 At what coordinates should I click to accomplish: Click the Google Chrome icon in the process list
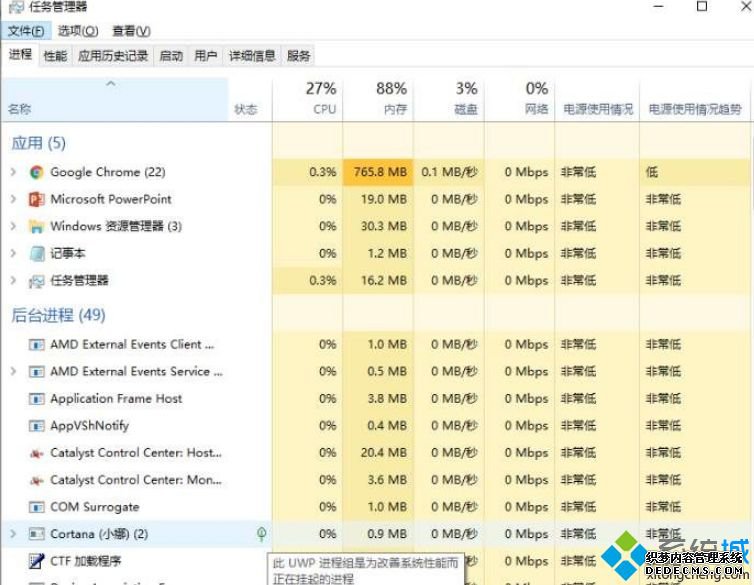[x=37, y=172]
